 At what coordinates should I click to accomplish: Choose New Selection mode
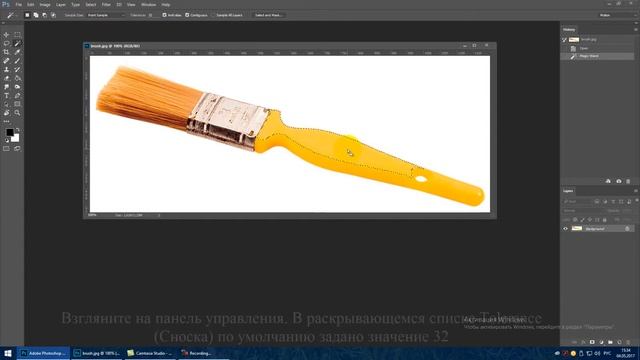point(27,15)
